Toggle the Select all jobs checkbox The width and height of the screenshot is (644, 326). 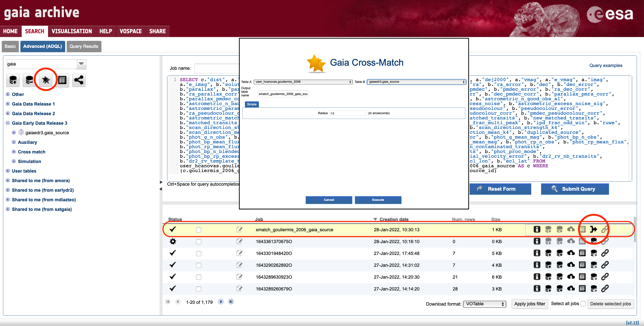coord(583,304)
